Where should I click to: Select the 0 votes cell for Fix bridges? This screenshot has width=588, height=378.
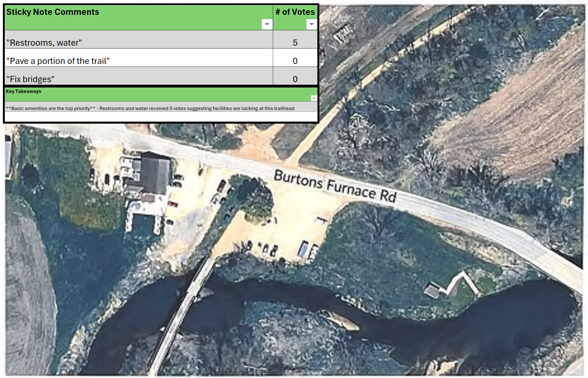pos(295,76)
